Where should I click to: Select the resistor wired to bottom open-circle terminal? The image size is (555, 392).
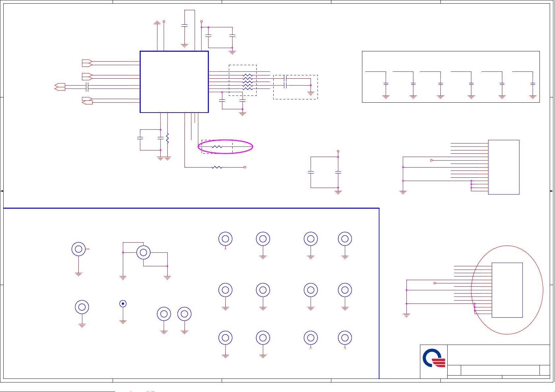(217, 167)
